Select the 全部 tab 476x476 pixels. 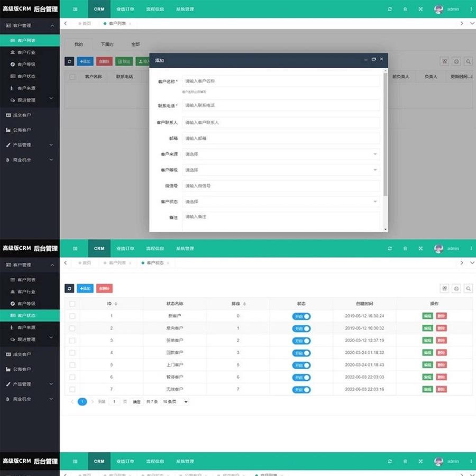(135, 44)
